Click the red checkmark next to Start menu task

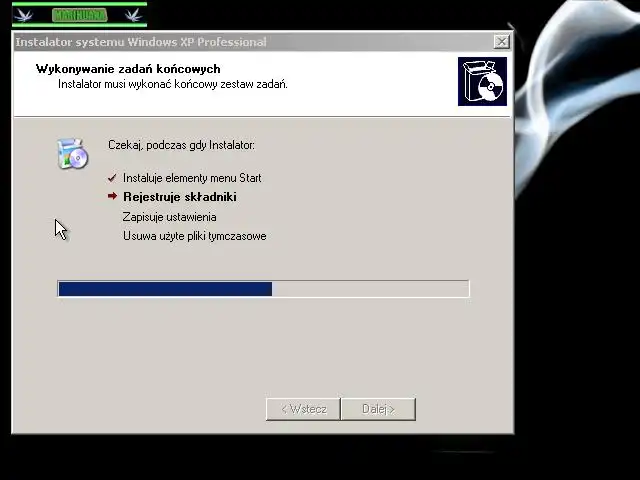112,178
